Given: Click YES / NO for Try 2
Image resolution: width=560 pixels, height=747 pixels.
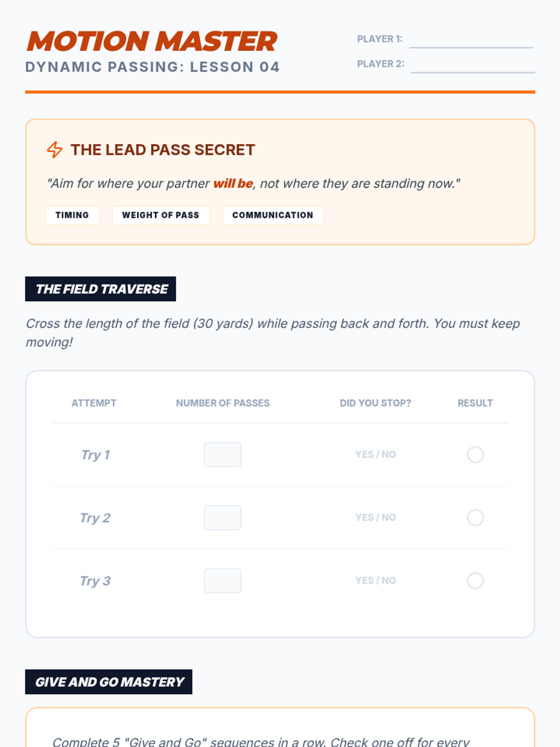Looking at the screenshot, I should click(375, 517).
